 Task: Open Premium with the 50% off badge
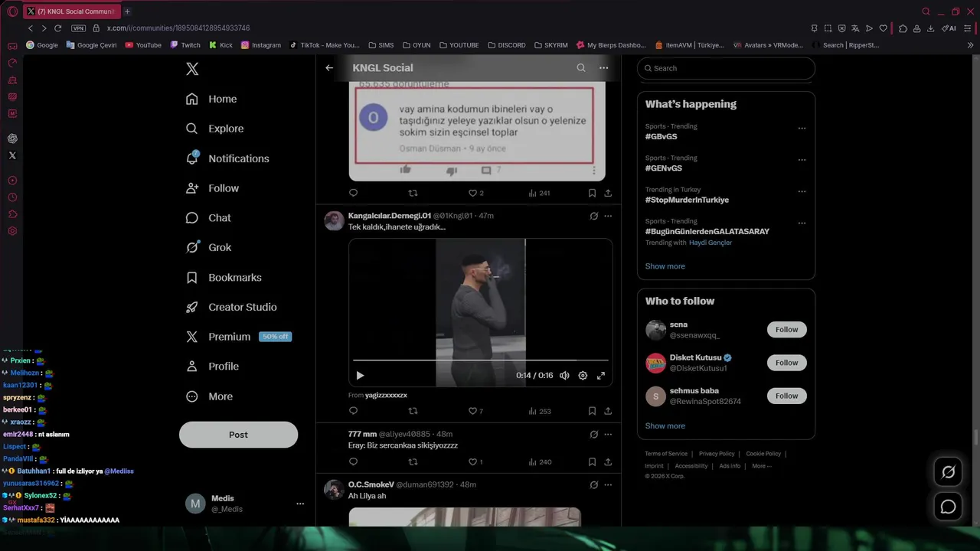(x=238, y=337)
